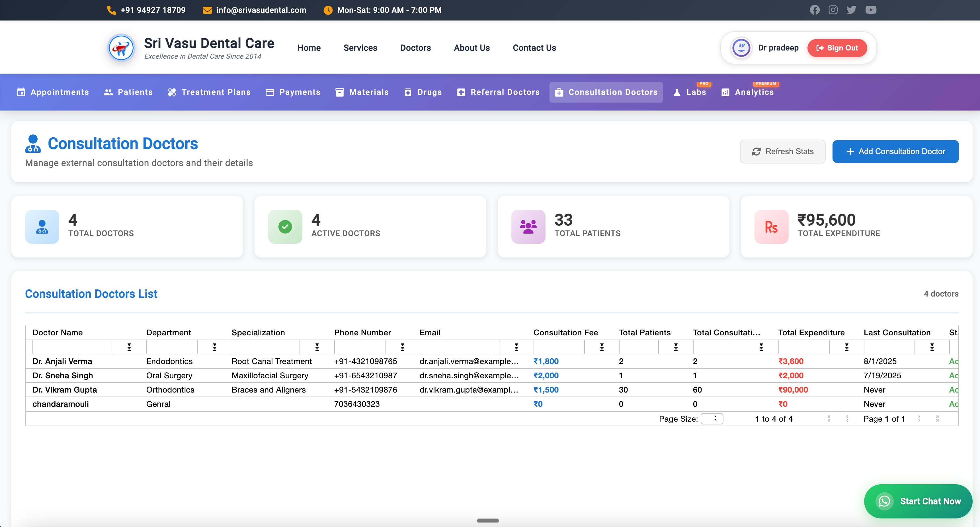Open the Doctor Name column filter menu
The width and height of the screenshot is (980, 527).
coord(129,347)
